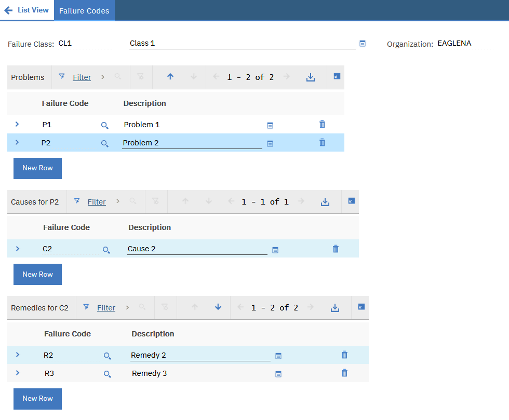This screenshot has width=509, height=420.
Task: Expand row details for P1
Action: tap(17, 124)
